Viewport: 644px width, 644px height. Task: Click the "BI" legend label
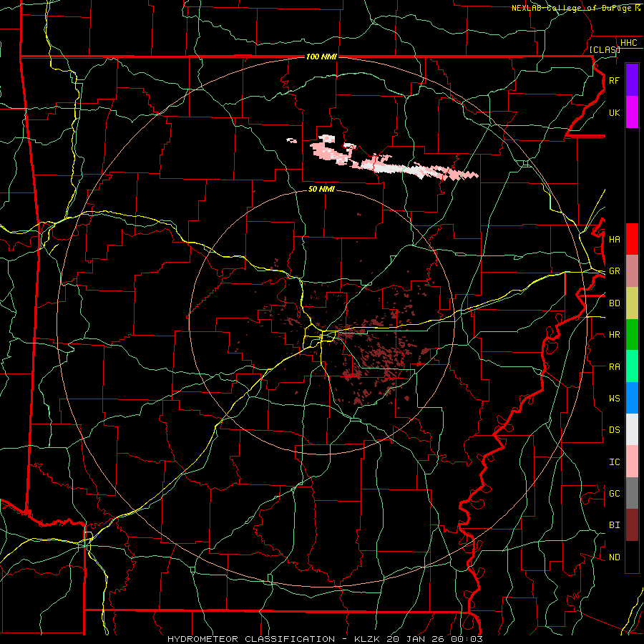click(614, 525)
